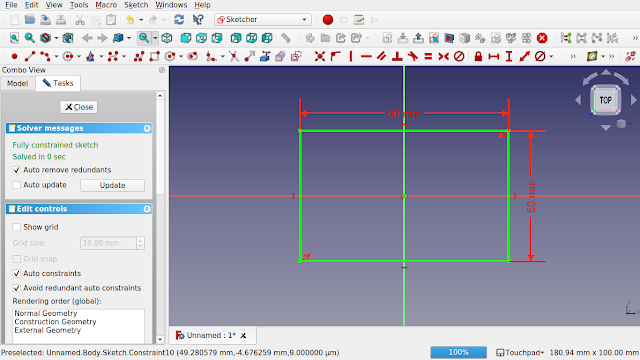The width and height of the screenshot is (640, 360).
Task: Select the create circle tool
Action: (68, 56)
